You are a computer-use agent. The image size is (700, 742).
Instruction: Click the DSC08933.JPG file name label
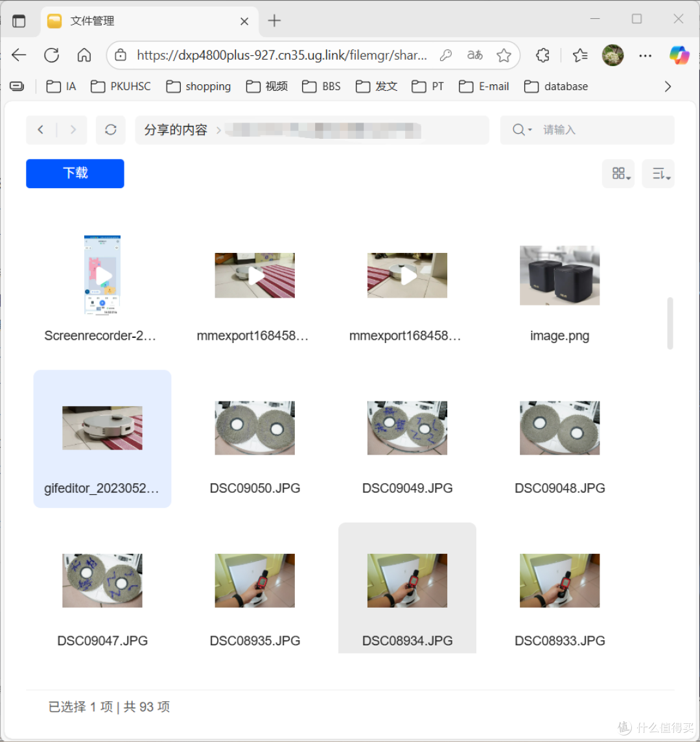[x=559, y=641]
